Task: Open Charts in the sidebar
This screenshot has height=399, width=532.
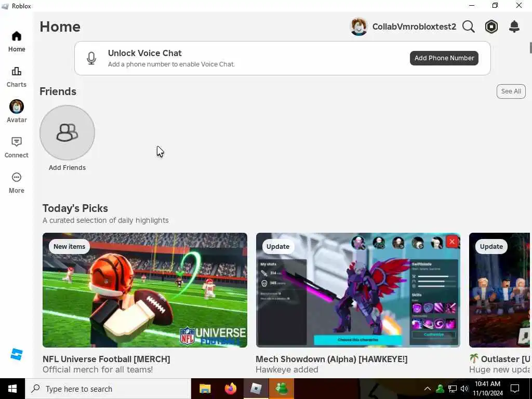Action: pyautogui.click(x=16, y=77)
